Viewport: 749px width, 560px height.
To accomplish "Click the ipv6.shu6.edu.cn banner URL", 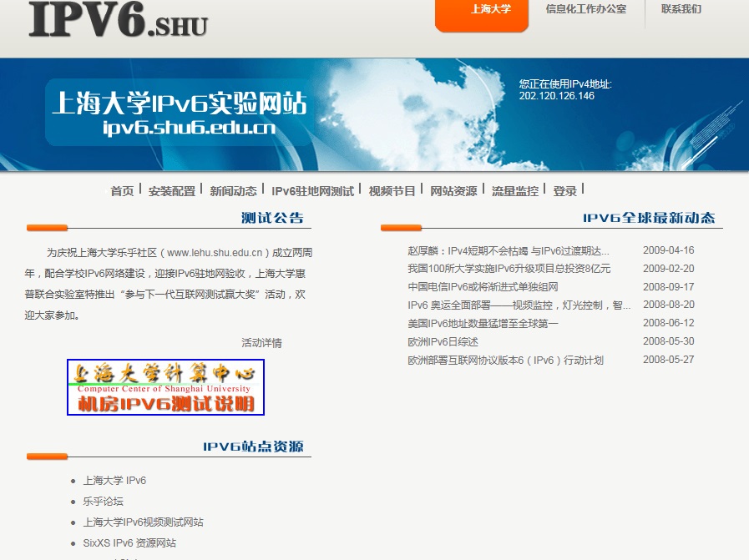I will 190,128.
